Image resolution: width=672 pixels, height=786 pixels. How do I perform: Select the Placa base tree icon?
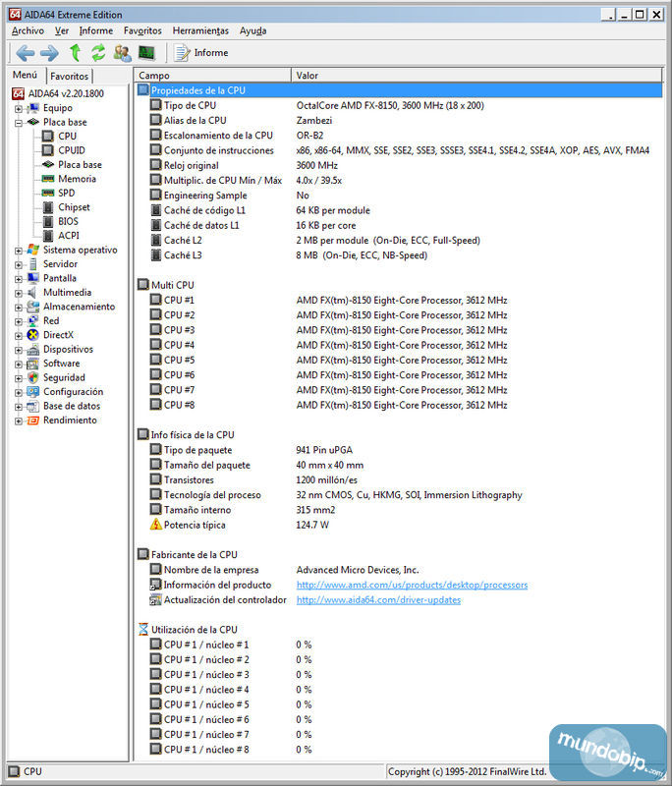(x=33, y=122)
